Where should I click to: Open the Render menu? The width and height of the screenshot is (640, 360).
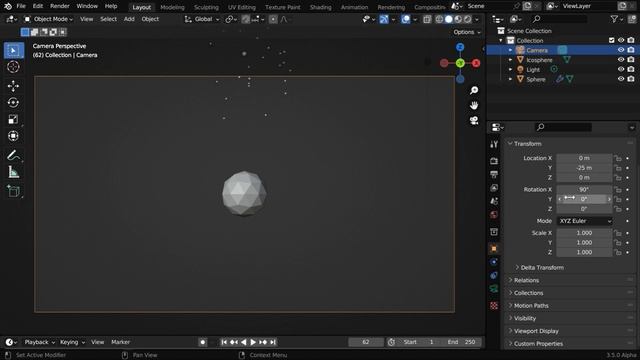pyautogui.click(x=60, y=6)
